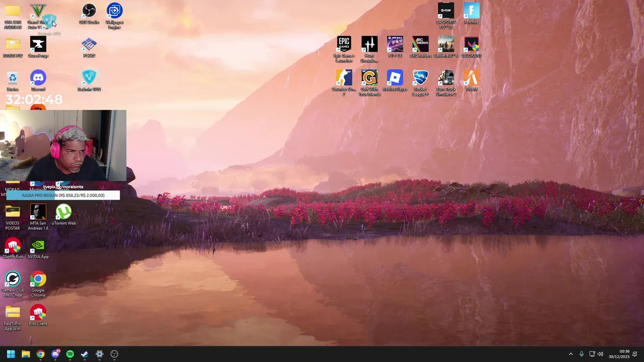The width and height of the screenshot is (644, 362).
Task: Open the GTA SAN ANDREAS folder
Action: pos(13,16)
